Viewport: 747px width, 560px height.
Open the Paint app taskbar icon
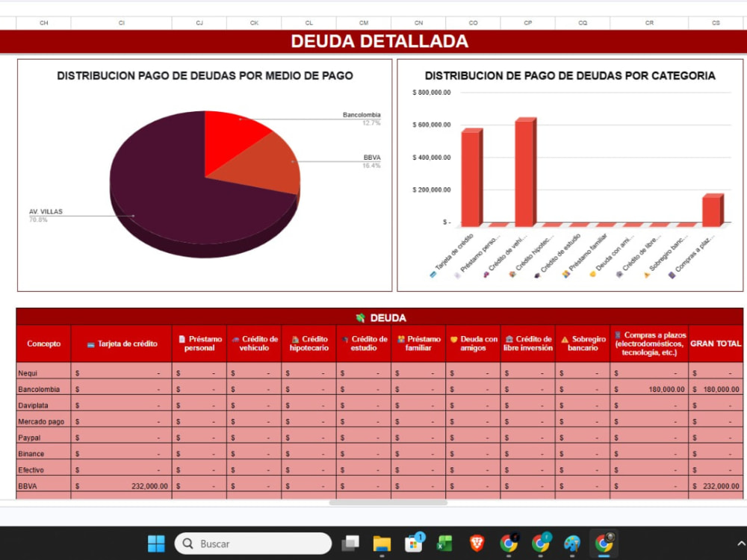[x=571, y=544]
